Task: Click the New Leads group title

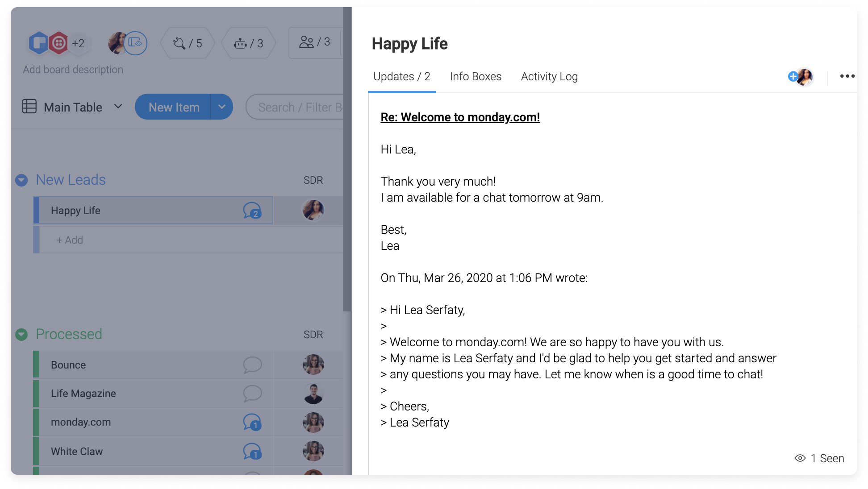Action: (x=71, y=180)
